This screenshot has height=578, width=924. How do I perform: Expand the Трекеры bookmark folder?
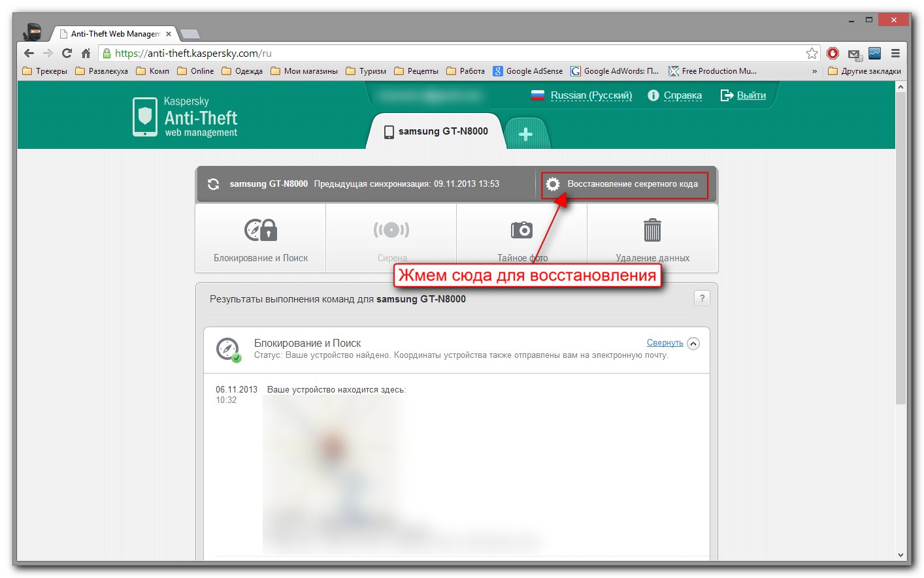44,71
